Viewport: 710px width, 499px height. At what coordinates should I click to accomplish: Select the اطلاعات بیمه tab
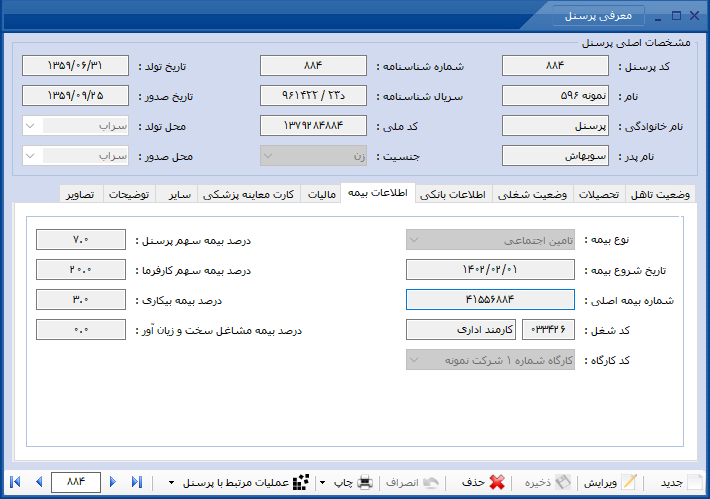click(378, 193)
